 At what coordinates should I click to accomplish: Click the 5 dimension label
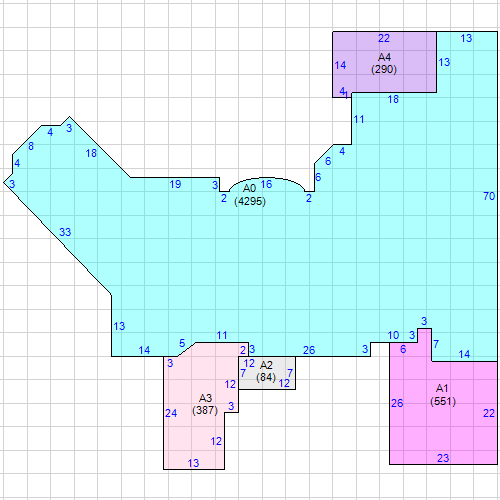click(182, 343)
